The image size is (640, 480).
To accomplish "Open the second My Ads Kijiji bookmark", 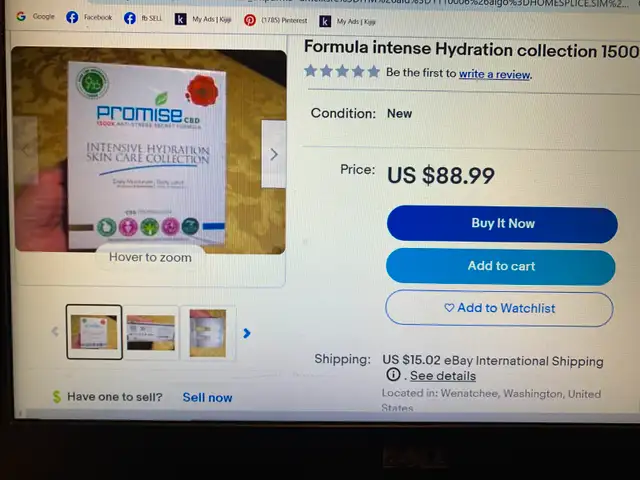I will (x=348, y=21).
